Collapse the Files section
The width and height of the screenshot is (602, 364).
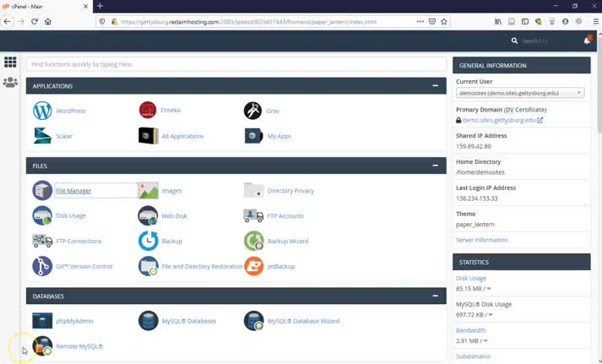click(x=435, y=166)
